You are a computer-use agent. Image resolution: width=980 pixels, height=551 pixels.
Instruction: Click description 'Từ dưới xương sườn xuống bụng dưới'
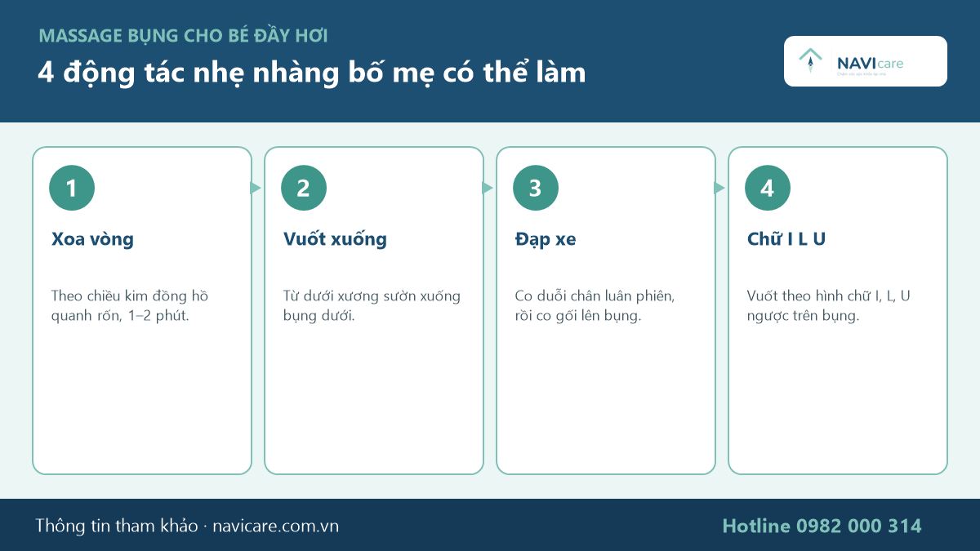point(372,305)
